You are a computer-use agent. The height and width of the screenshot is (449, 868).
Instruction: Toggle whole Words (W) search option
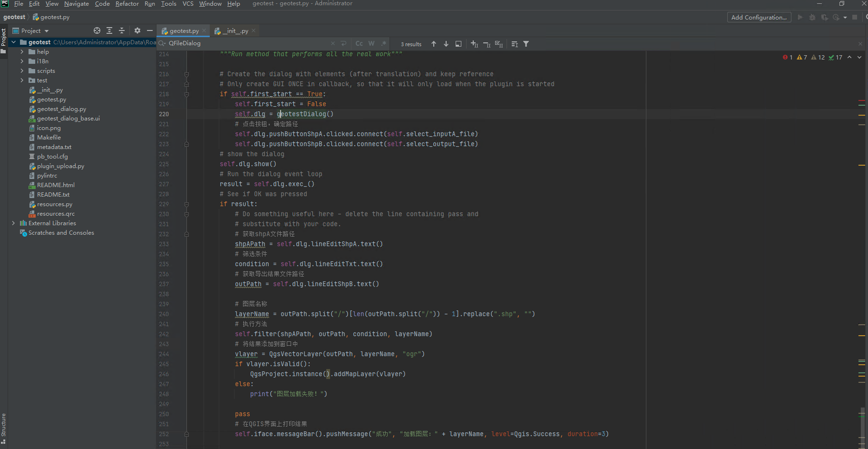point(371,43)
